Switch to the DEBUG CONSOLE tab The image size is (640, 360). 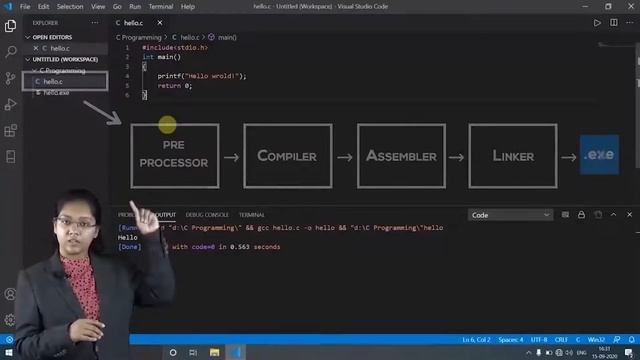[207, 215]
